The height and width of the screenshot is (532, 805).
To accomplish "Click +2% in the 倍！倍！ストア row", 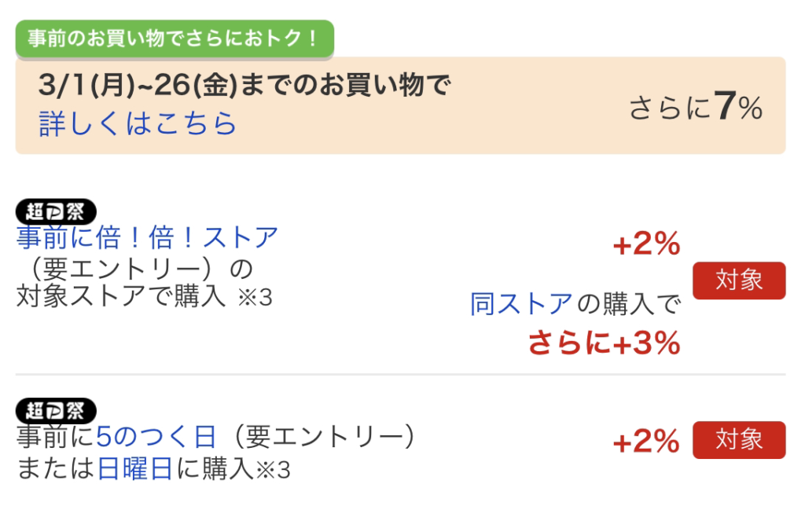I will pyautogui.click(x=646, y=243).
